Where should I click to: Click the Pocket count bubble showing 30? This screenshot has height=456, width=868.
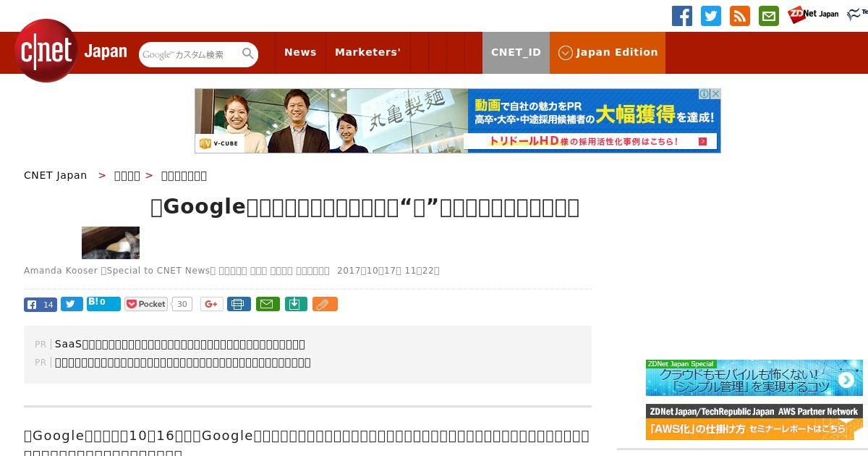coord(182,304)
